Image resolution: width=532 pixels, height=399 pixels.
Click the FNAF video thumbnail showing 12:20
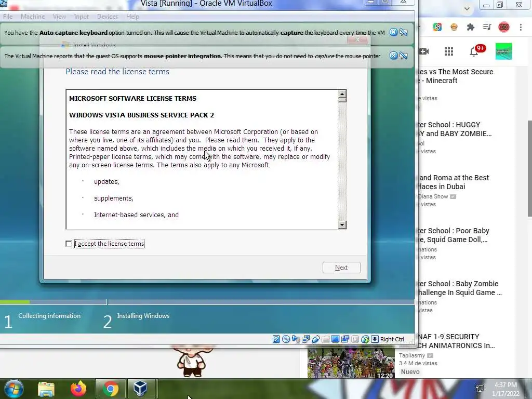point(351,363)
